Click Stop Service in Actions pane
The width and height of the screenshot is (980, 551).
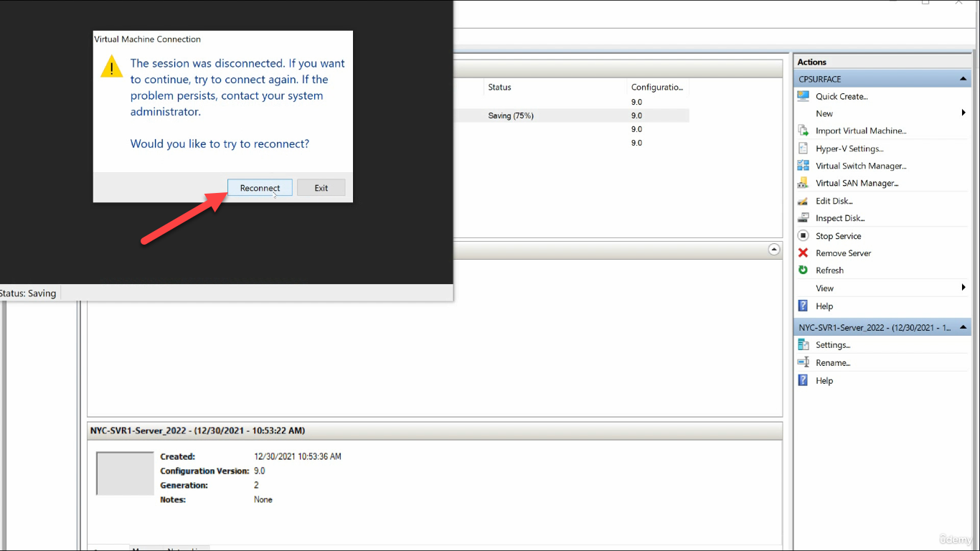coord(838,236)
